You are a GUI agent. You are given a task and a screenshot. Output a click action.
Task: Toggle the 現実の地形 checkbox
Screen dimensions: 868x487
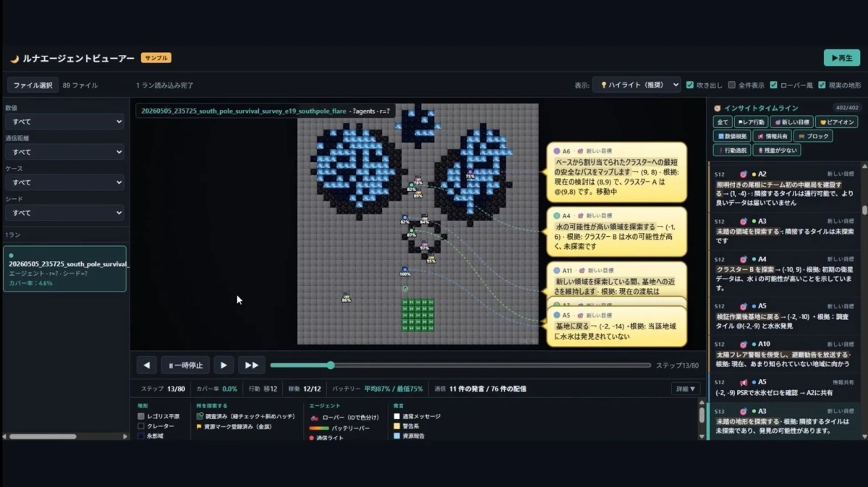(x=822, y=85)
